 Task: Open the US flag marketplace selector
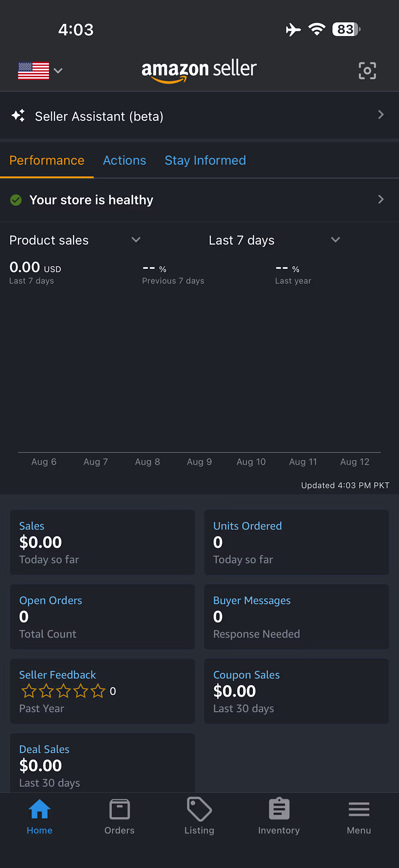[40, 70]
